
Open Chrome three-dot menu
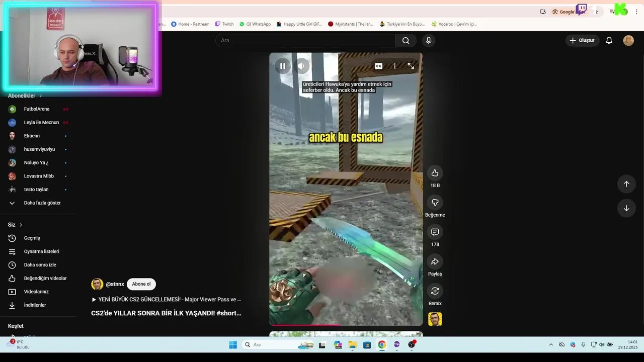point(636,12)
